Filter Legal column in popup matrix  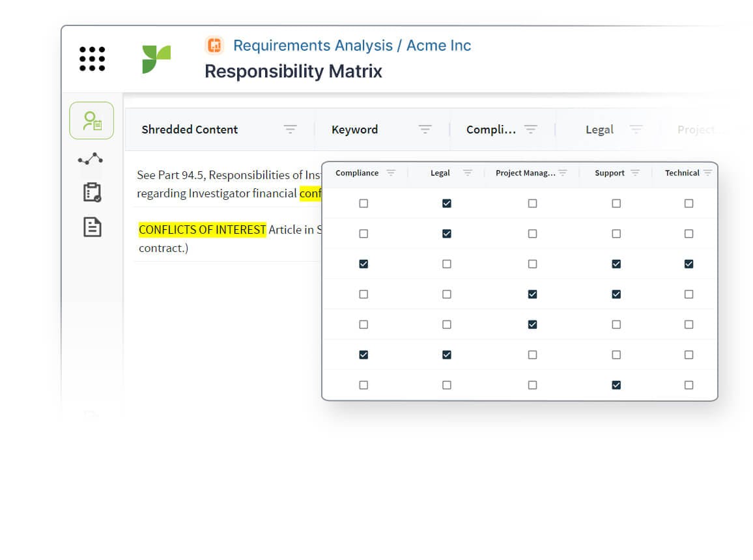click(x=467, y=173)
